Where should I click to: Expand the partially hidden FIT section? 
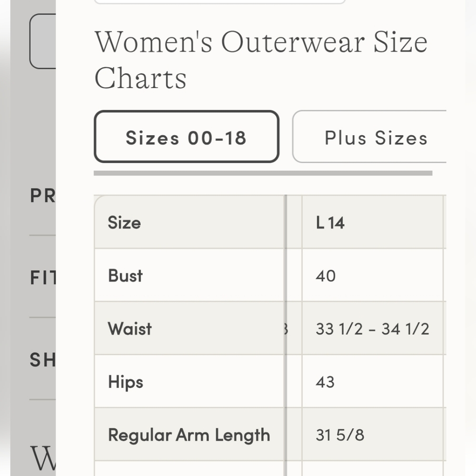click(x=42, y=278)
